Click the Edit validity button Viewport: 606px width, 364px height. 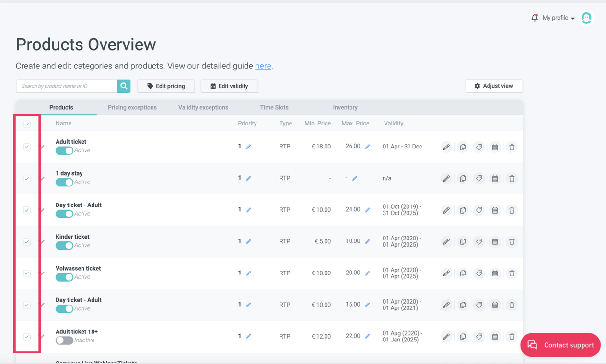point(229,86)
